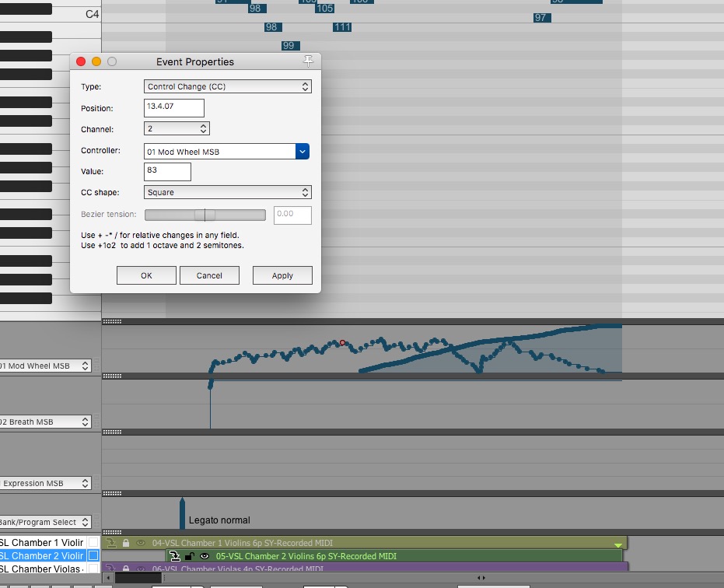Click the Bezier tension value field
724x588 pixels.
(292, 215)
